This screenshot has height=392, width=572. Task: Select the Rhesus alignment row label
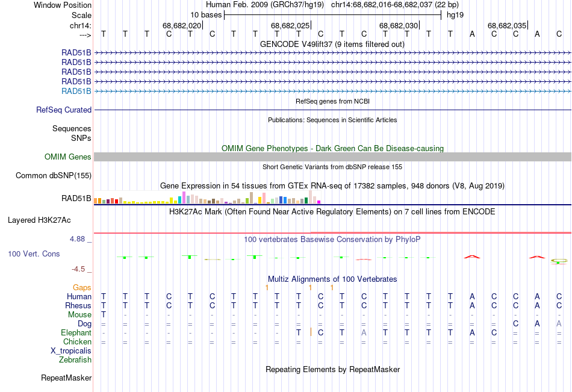click(78, 305)
